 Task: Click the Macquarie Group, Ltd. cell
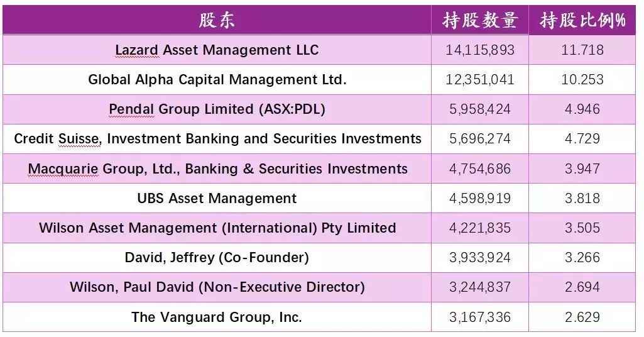(217, 169)
